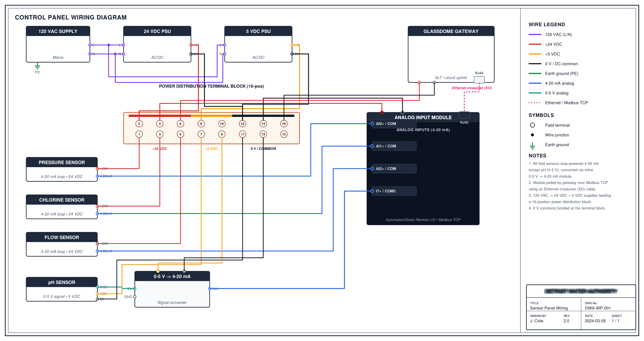Click the +5 VDC orange legend line
Viewport: 644px width, 341px height.
pos(535,54)
